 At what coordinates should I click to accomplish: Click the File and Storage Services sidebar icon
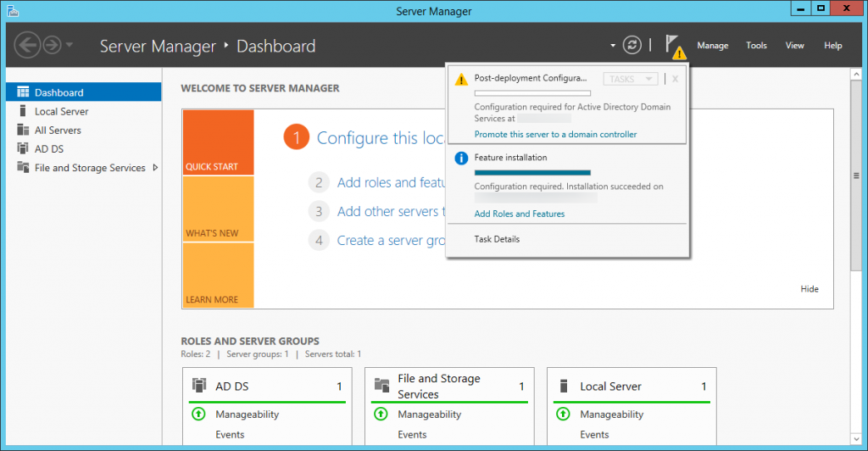(x=23, y=166)
